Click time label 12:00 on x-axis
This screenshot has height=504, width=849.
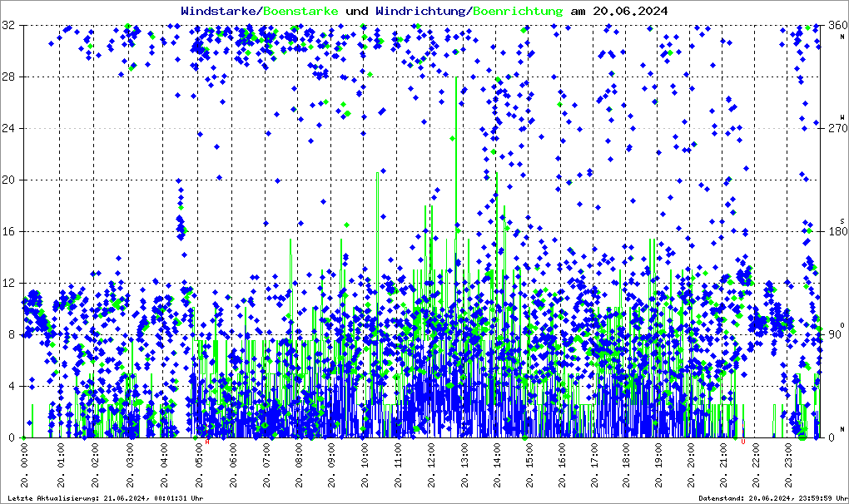coord(431,456)
